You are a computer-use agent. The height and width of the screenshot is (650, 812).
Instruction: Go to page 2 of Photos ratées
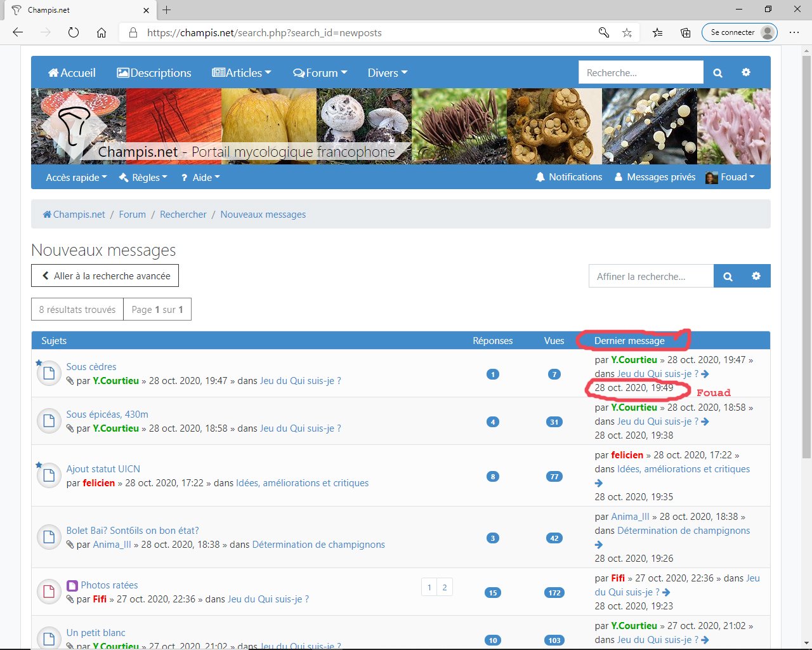444,587
